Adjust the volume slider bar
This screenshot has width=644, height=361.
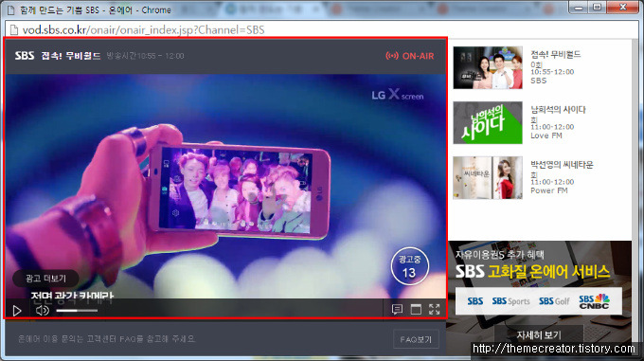click(77, 311)
